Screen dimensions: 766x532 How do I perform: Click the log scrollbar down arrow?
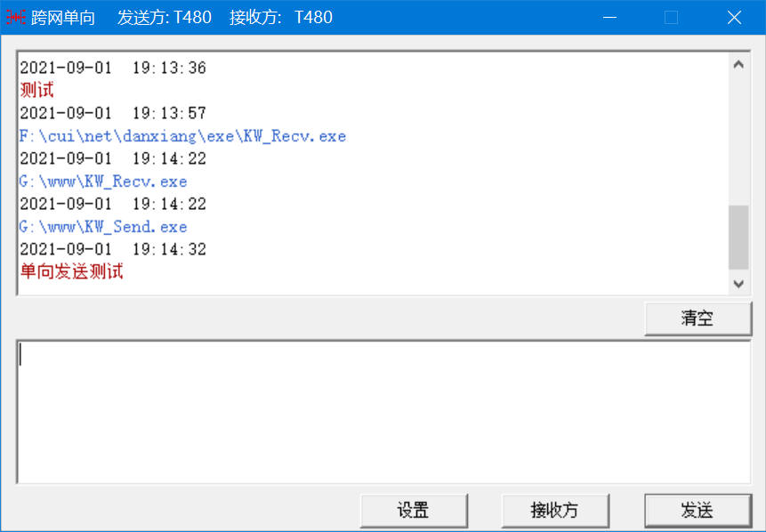coord(738,283)
